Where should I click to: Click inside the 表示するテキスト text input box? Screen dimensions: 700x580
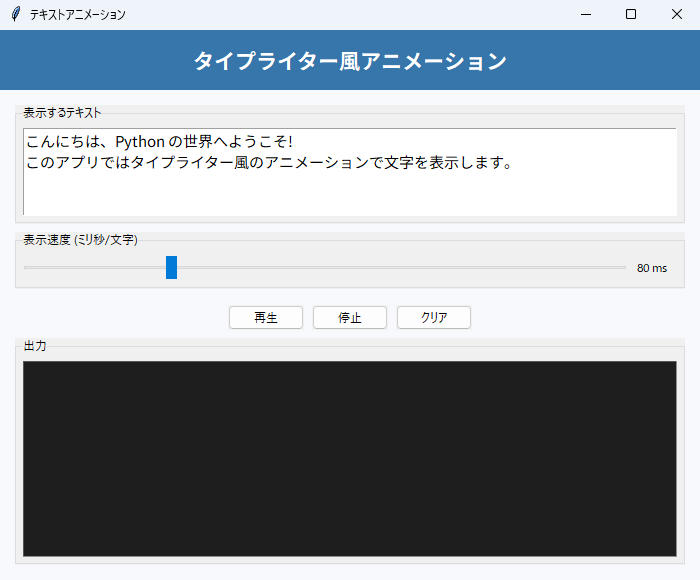[x=350, y=172]
